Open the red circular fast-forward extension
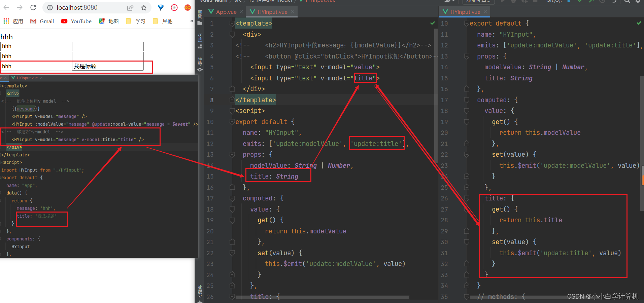The height and width of the screenshot is (303, 644). tap(174, 8)
